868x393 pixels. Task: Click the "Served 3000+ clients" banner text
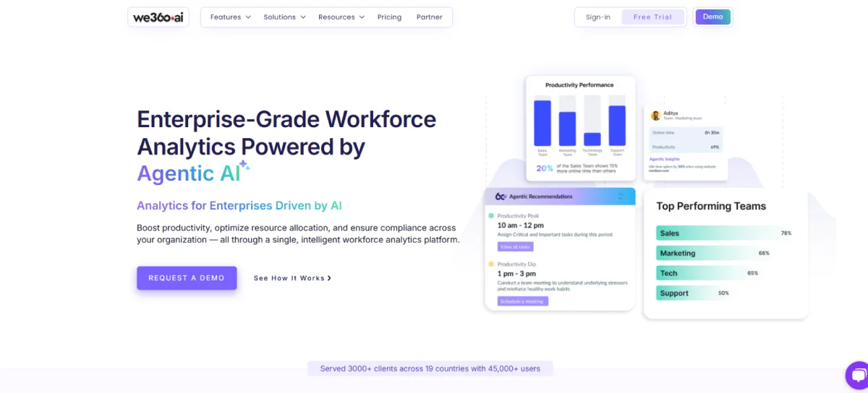[430, 368]
